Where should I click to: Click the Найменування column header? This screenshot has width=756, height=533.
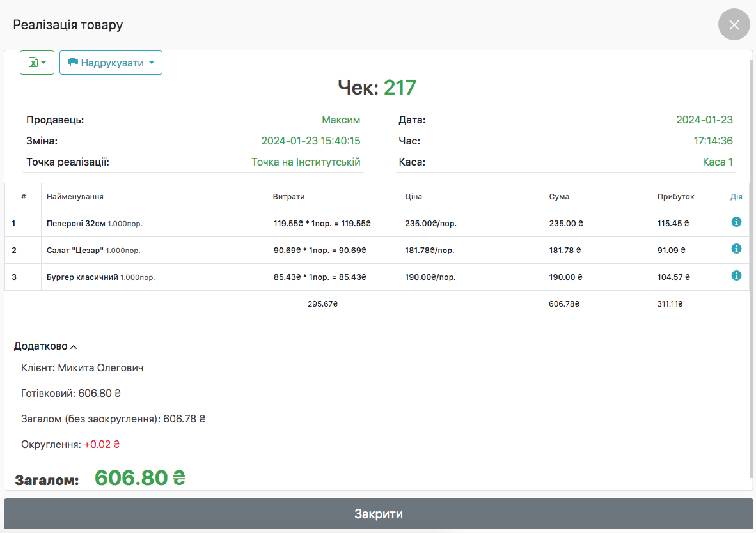[75, 197]
